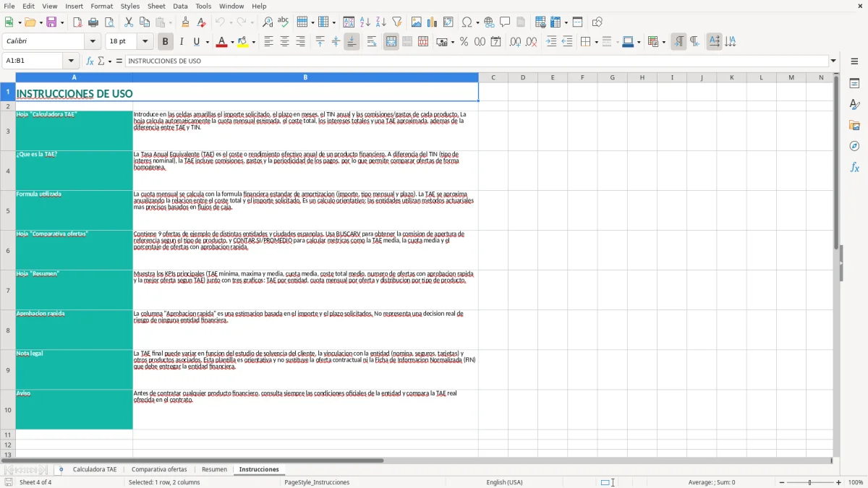868x488 pixels.
Task: Open the sidebar Gallery panel
Action: [854, 125]
